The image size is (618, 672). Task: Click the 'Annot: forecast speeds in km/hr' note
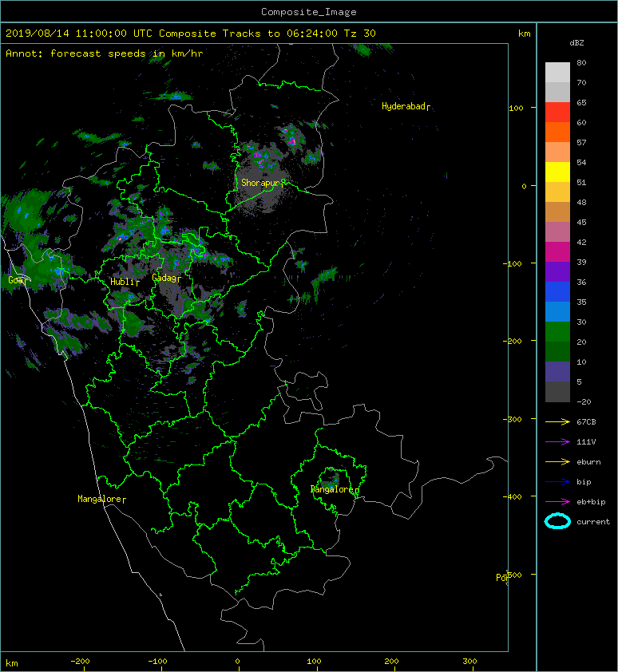coord(105,53)
